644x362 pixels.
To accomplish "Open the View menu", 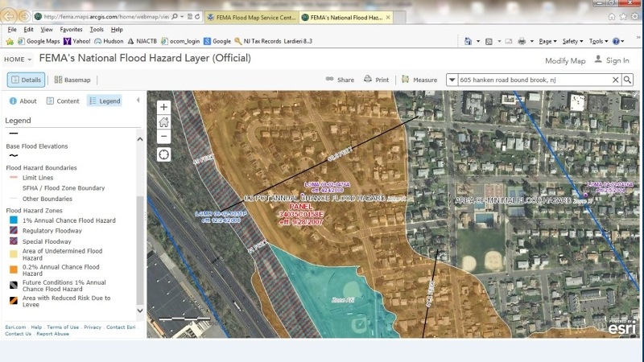I will pyautogui.click(x=47, y=30).
